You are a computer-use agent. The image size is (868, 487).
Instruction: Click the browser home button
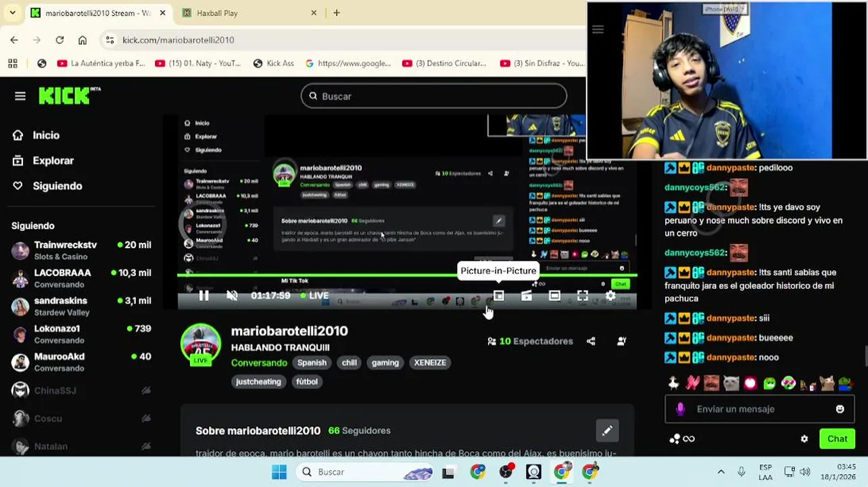coord(82,40)
